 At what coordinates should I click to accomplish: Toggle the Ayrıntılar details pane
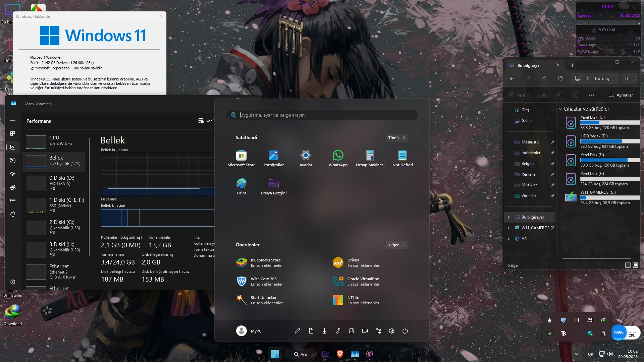(621, 95)
